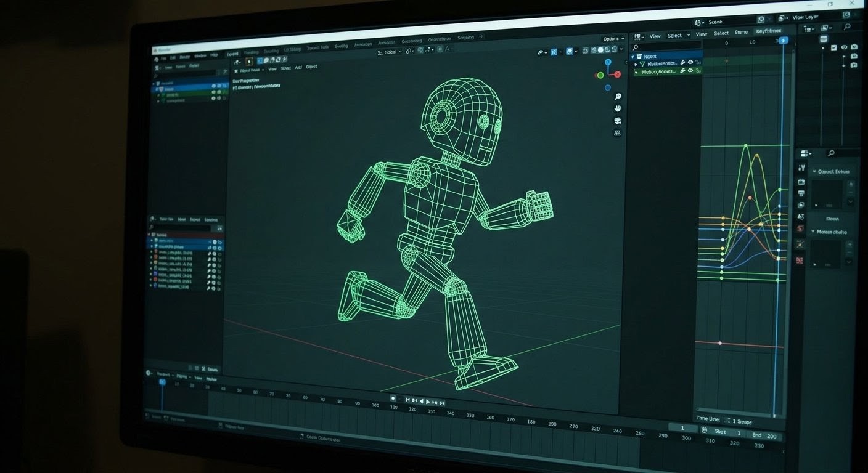868x473 pixels.
Task: Click the clock icon beside the Start field
Action: click(x=704, y=431)
